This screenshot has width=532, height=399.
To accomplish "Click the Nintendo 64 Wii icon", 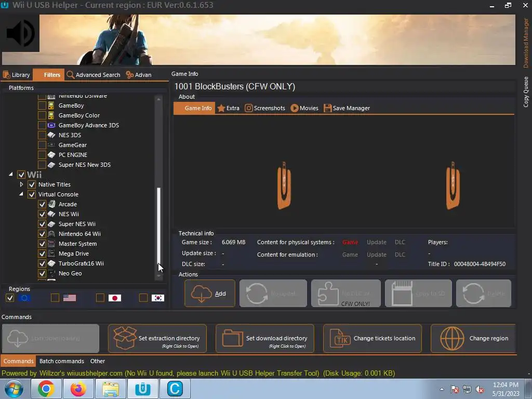I will 51,234.
